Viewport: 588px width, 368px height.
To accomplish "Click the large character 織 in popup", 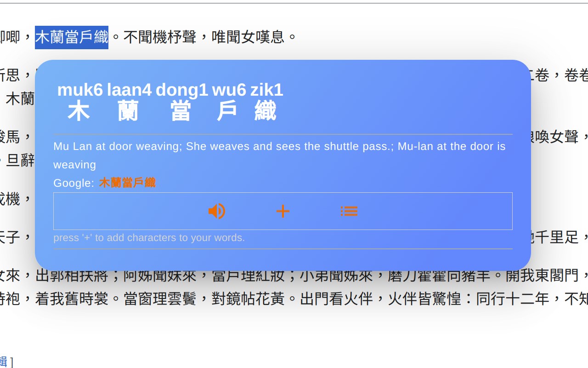I will tap(266, 111).
